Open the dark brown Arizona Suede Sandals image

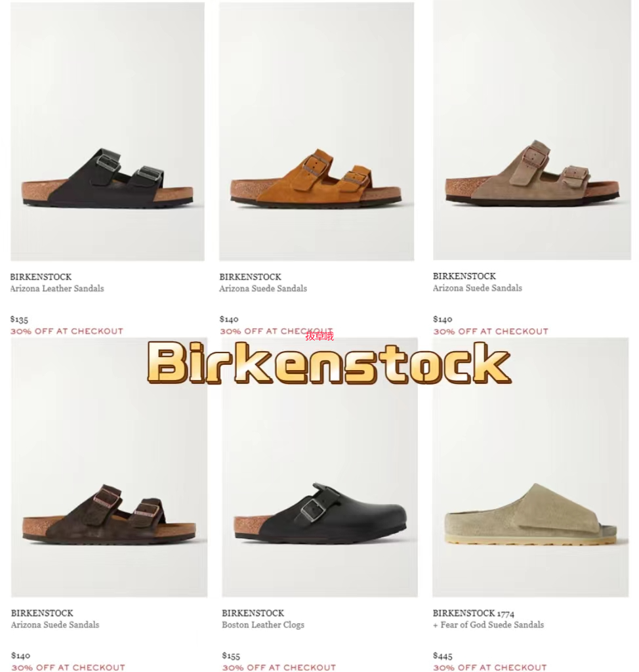[x=110, y=467]
